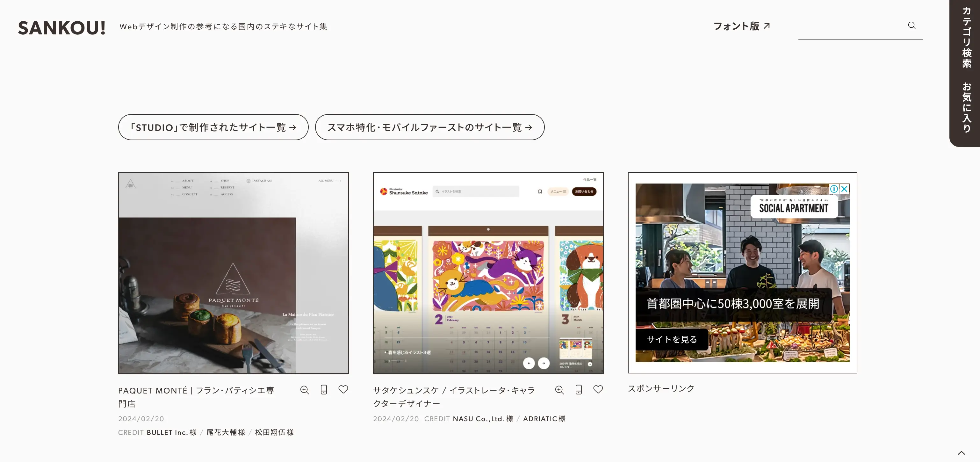Favorite サタケシュンスケ with the heart toggle

[598, 390]
